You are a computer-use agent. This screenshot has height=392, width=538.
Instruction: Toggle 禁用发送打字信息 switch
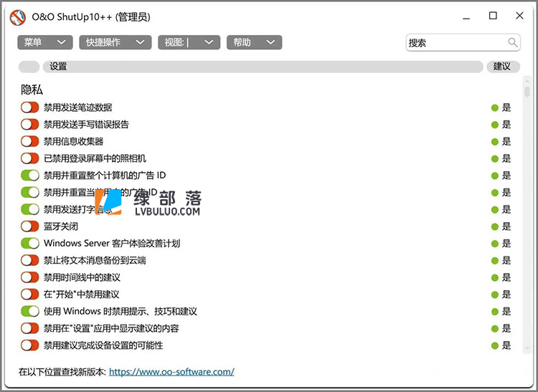tap(30, 209)
